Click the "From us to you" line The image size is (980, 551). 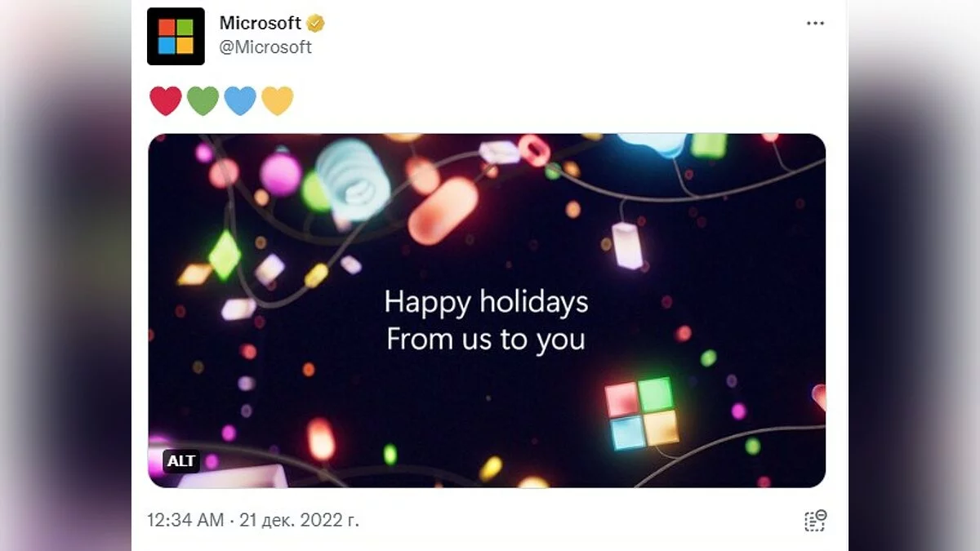coord(486,340)
